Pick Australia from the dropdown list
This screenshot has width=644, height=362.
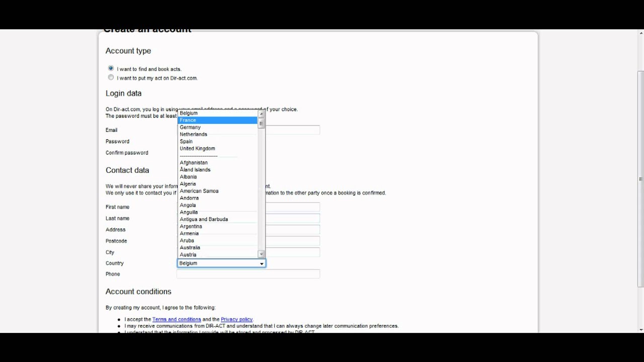218,247
